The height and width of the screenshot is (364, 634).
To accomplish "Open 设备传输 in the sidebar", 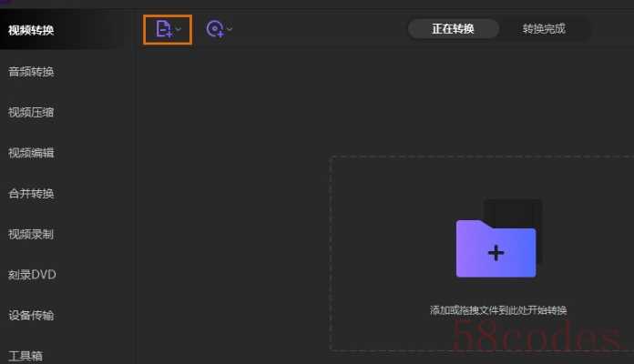I will [32, 316].
